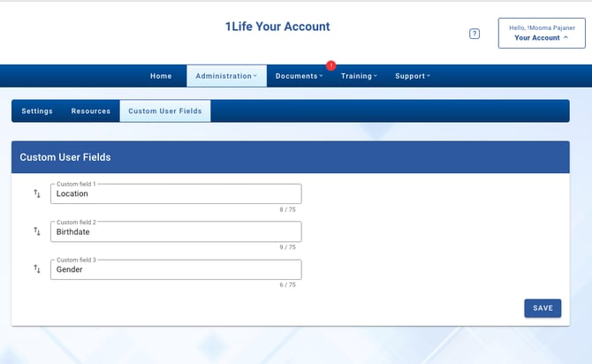This screenshot has height=364, width=592.
Task: Switch to the Resources tab
Action: click(x=91, y=111)
